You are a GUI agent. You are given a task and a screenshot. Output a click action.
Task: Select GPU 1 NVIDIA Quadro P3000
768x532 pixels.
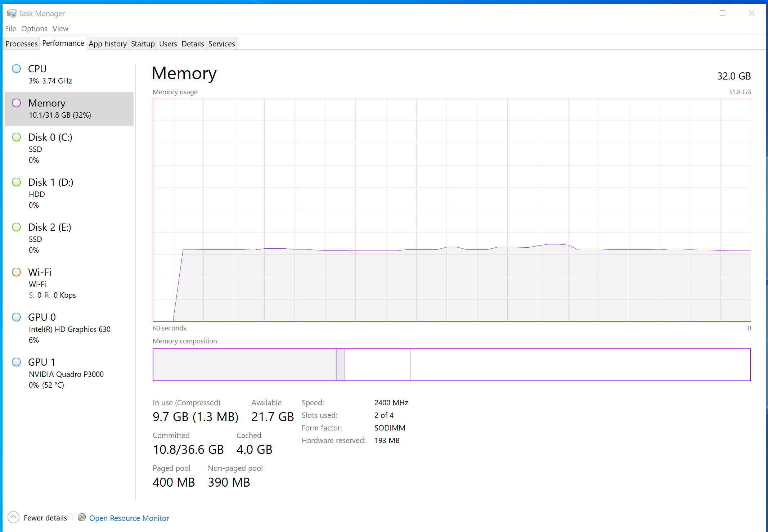[69, 373]
